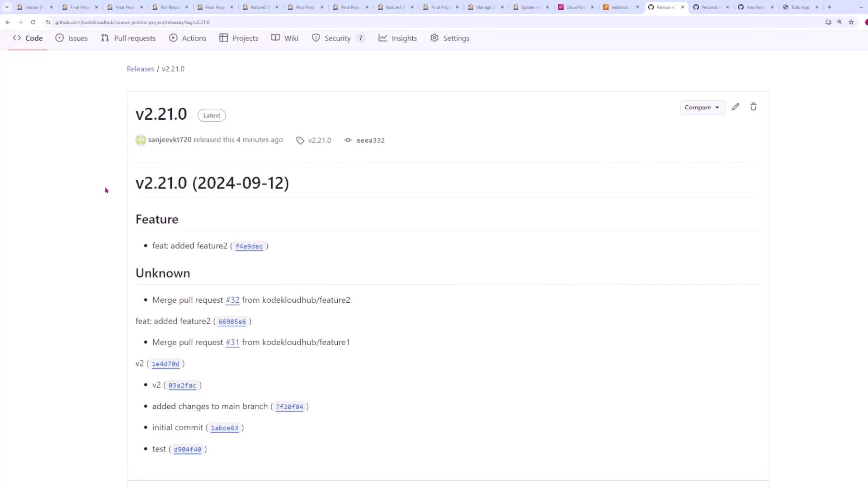Open the Releases breadcrumb link
The image size is (868, 488).
[x=140, y=69]
